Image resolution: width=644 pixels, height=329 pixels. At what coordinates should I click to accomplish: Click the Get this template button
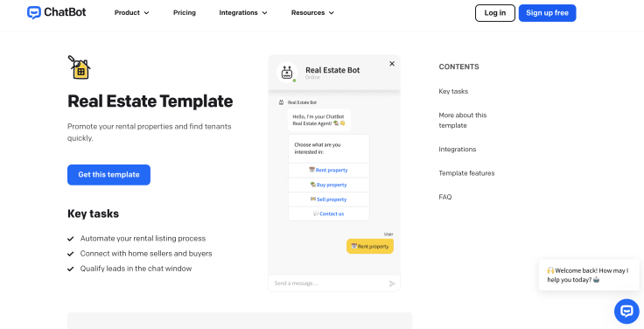(108, 175)
